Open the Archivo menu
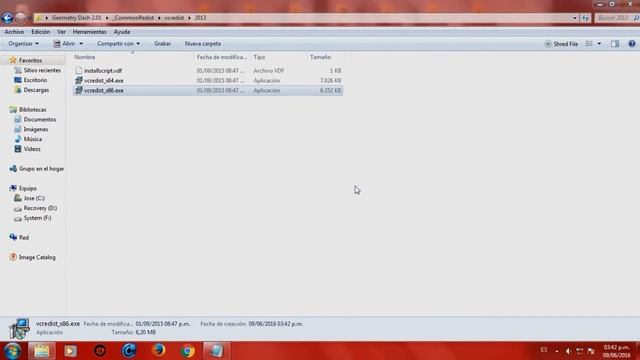640x360 pixels. pos(14,32)
